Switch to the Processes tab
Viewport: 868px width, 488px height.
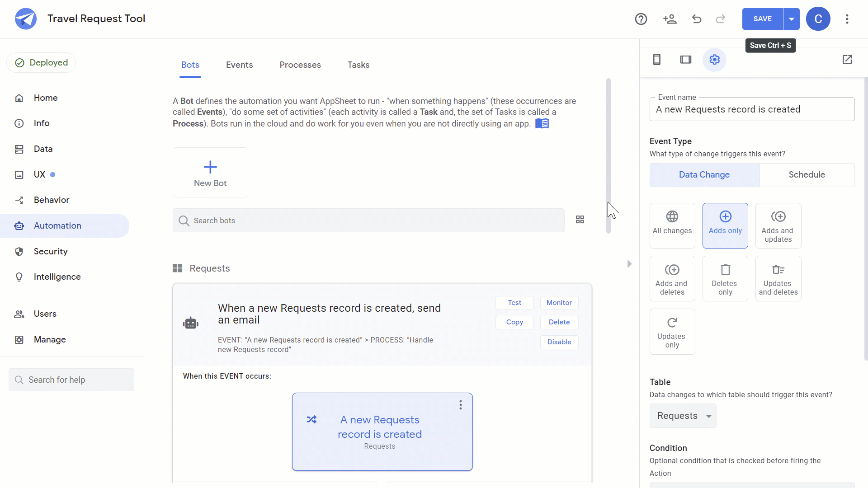[301, 65]
